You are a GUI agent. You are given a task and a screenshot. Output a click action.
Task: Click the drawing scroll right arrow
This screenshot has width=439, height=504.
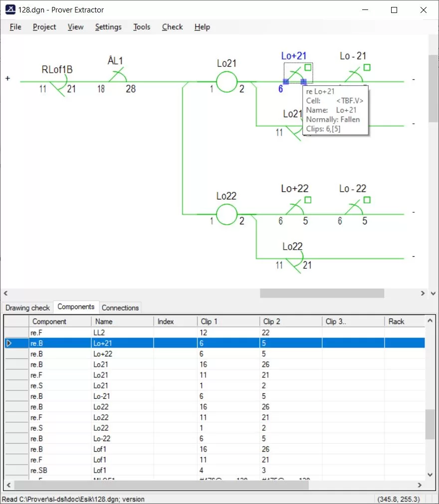coord(423,293)
